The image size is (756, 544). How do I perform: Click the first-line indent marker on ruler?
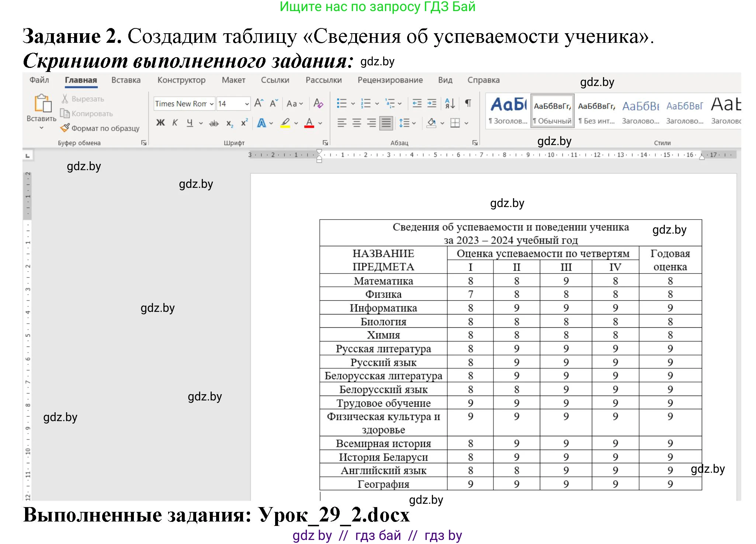(319, 152)
